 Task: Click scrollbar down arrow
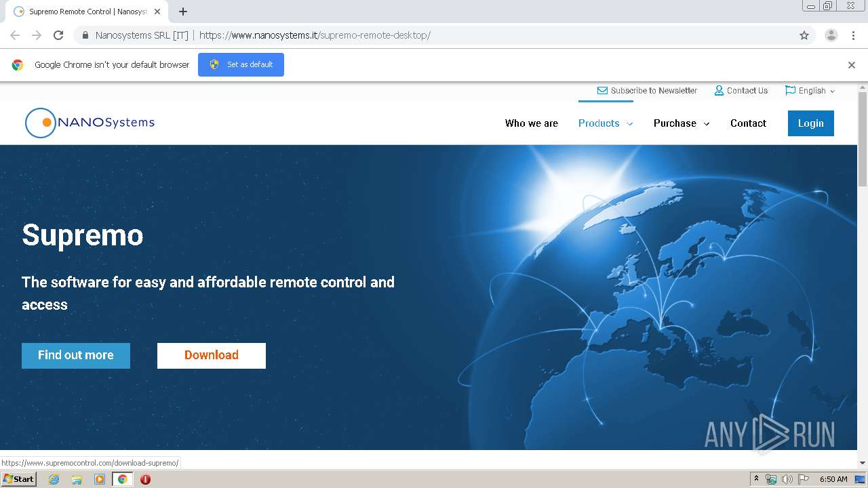(x=863, y=463)
